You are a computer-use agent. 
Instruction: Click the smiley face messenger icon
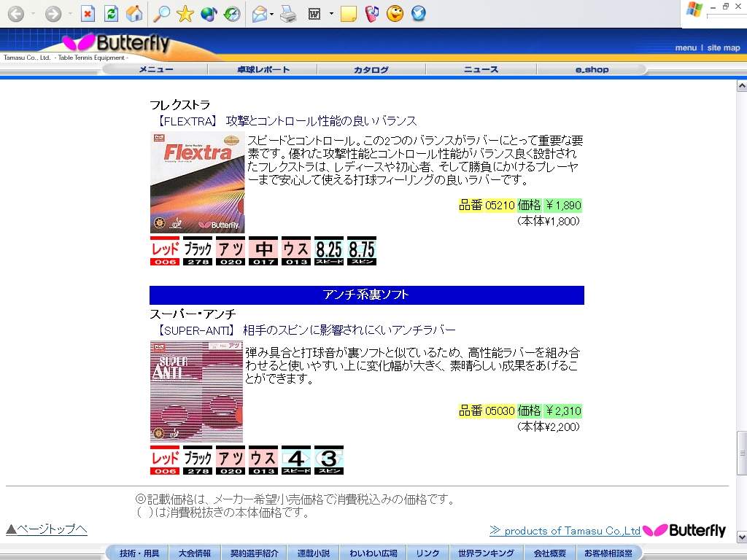click(x=395, y=13)
